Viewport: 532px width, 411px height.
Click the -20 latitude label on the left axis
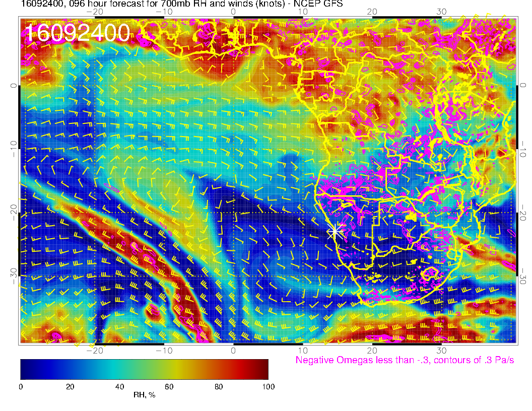pyautogui.click(x=14, y=212)
